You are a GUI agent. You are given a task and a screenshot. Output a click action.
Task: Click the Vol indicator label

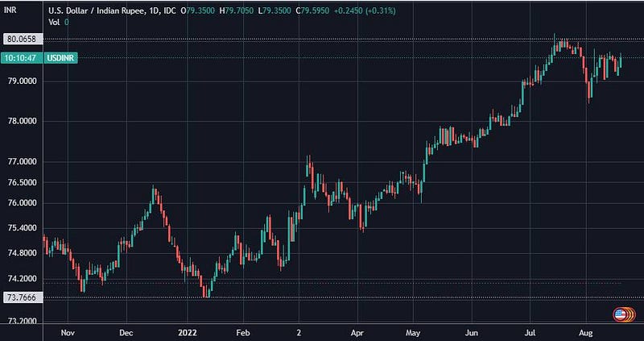(55, 23)
